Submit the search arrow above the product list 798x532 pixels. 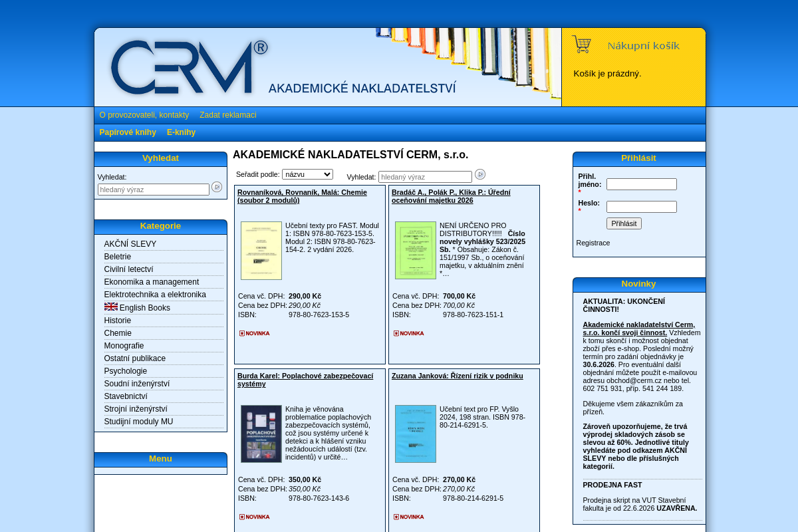(480, 174)
